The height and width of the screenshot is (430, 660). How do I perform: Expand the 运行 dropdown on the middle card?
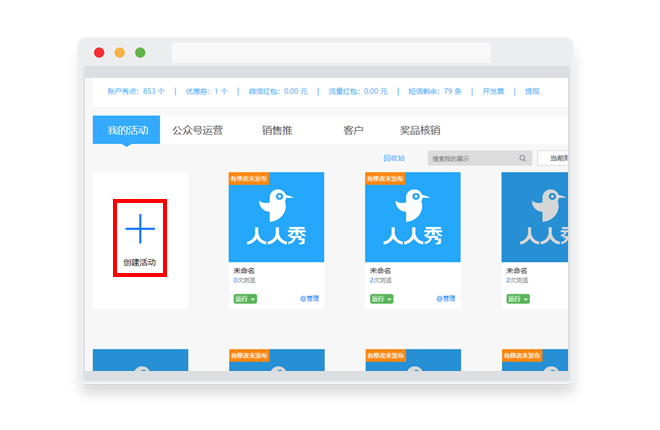pos(382,299)
